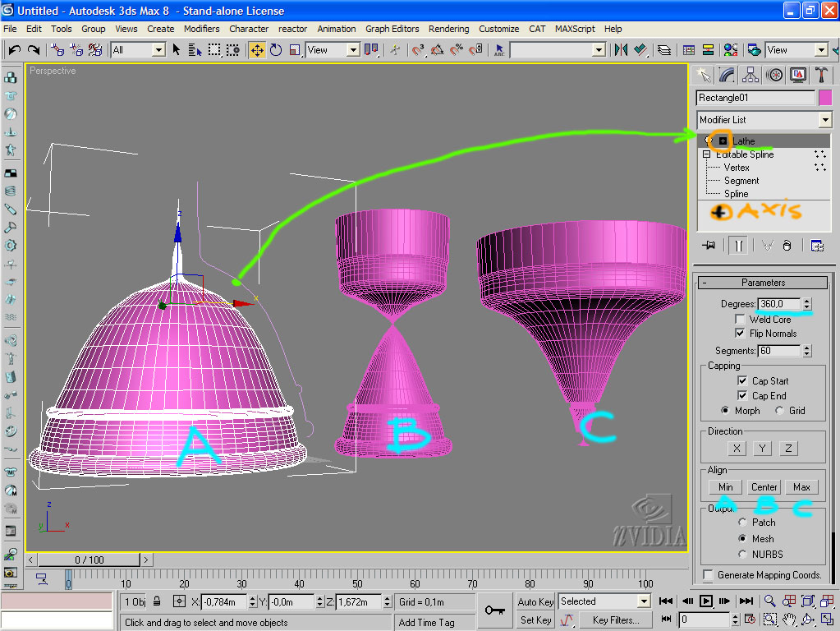Click the Mirror tool icon
The height and width of the screenshot is (631, 840).
(x=621, y=50)
